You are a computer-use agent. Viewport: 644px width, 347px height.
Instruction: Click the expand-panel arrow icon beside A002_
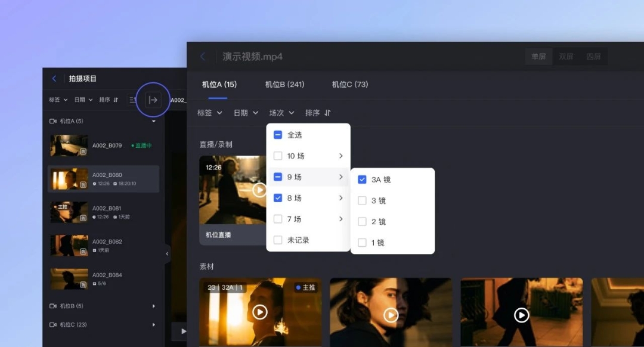[153, 100]
